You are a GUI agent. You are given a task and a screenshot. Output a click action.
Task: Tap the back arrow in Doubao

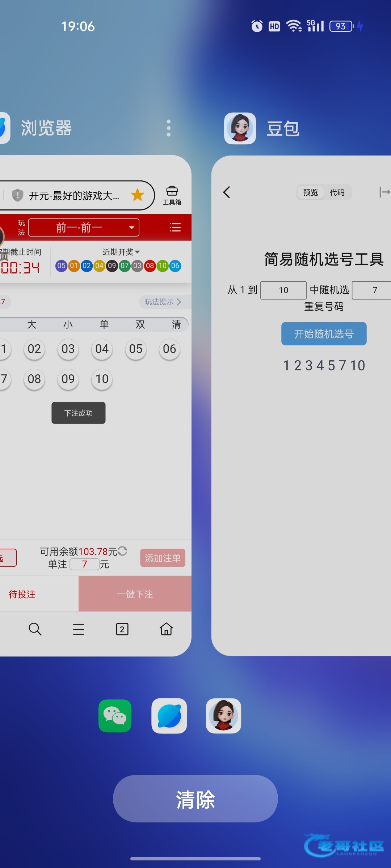point(227,192)
